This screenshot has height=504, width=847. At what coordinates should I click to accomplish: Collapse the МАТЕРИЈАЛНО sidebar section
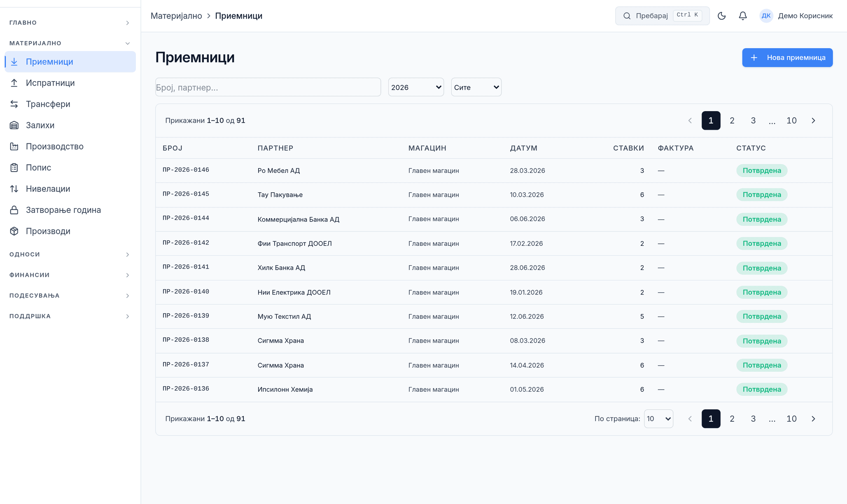[x=70, y=43]
